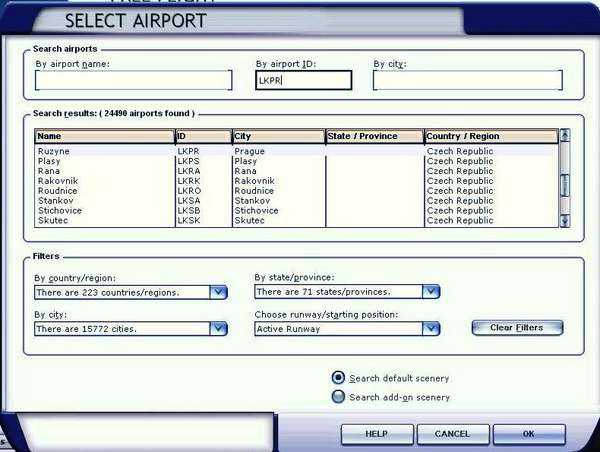This screenshot has height=452, width=600.
Task: Sort results by the Name column header
Action: pos(104,136)
